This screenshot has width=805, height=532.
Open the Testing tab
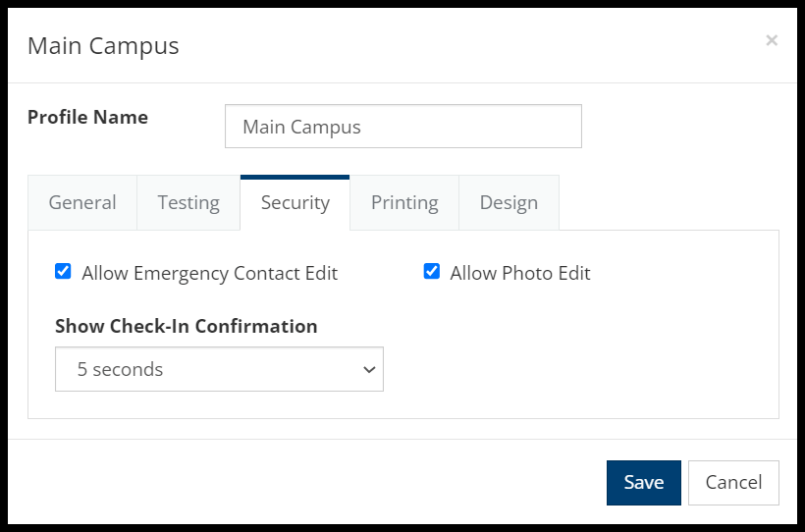tap(188, 202)
